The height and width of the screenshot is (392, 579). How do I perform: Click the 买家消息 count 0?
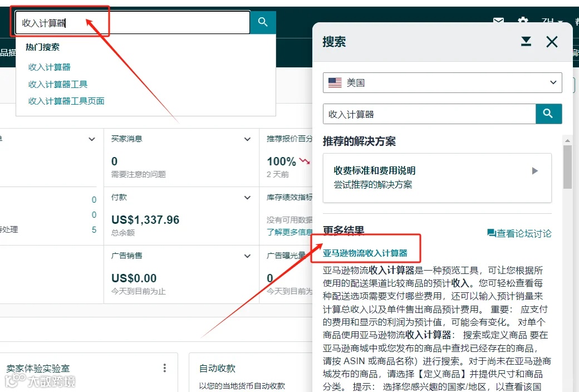click(115, 161)
